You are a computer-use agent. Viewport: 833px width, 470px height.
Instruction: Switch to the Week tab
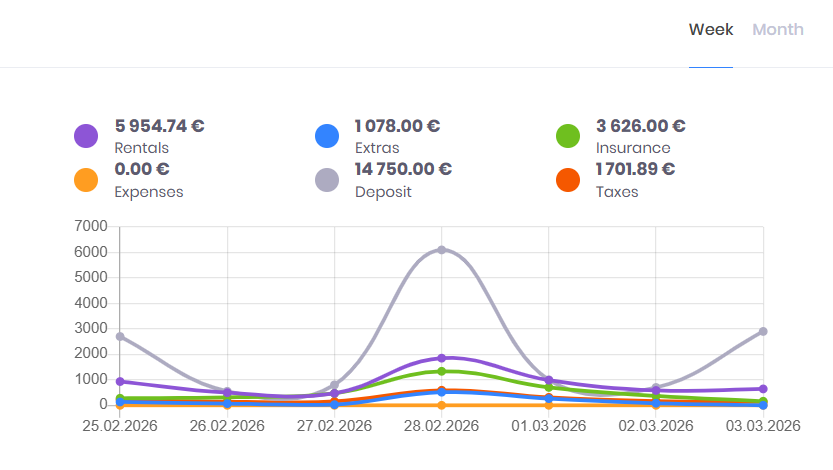711,30
